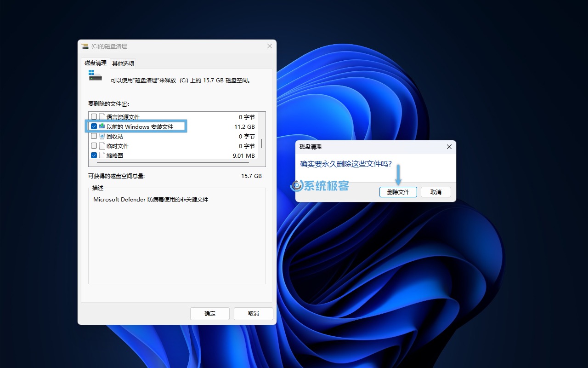Click the 删除文件 button to confirm deletion
This screenshot has width=588, height=368.
pos(398,192)
